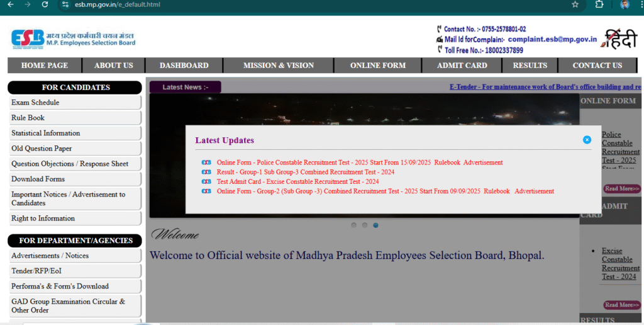Close the Latest Updates popup
The image size is (644, 325).
(x=587, y=140)
